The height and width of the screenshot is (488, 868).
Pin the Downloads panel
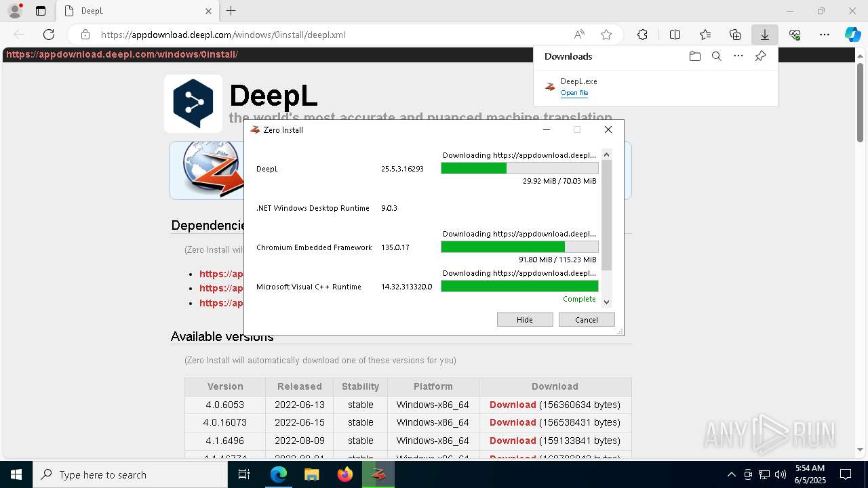pyautogui.click(x=760, y=56)
